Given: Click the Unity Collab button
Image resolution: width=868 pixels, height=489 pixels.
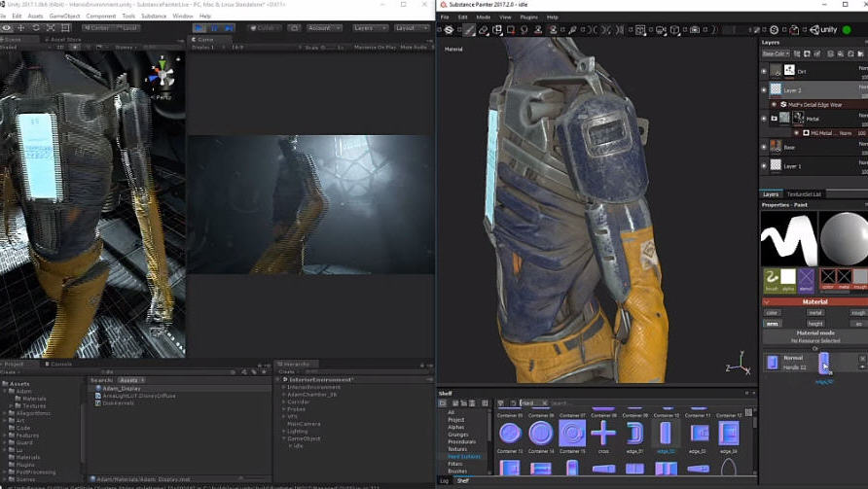Looking at the screenshot, I should 264,27.
